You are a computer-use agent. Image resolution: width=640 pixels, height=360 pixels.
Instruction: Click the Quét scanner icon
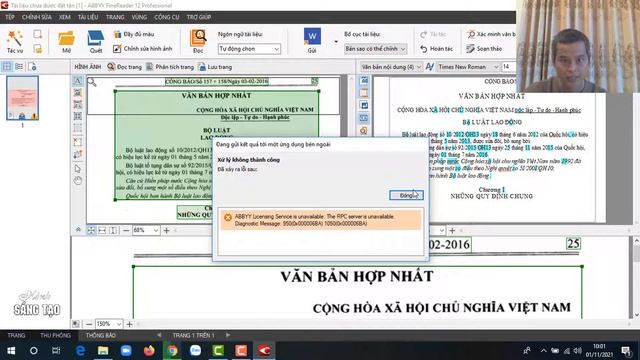point(96,41)
